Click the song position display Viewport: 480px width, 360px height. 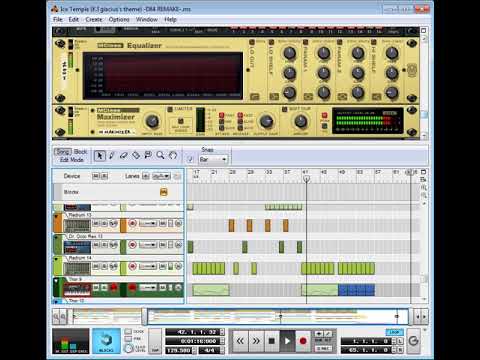point(193,332)
